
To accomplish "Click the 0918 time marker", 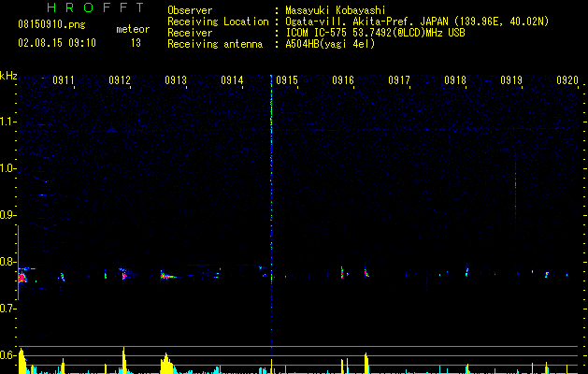I will point(455,80).
